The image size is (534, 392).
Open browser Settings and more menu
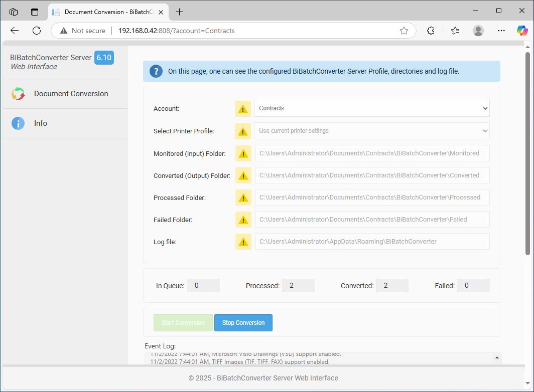click(x=501, y=31)
